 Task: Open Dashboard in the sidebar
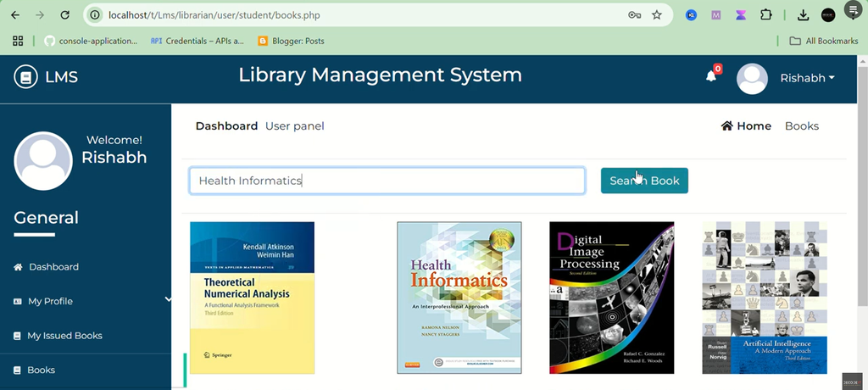(x=53, y=267)
